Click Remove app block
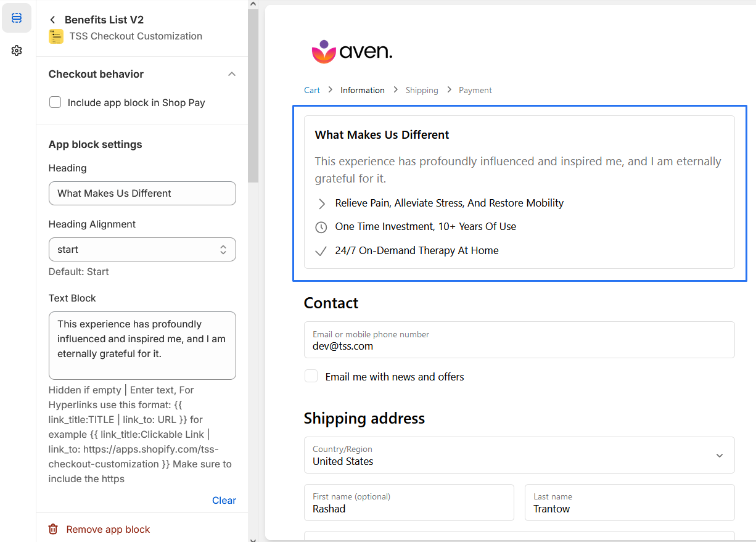The width and height of the screenshot is (756, 542). click(x=108, y=529)
